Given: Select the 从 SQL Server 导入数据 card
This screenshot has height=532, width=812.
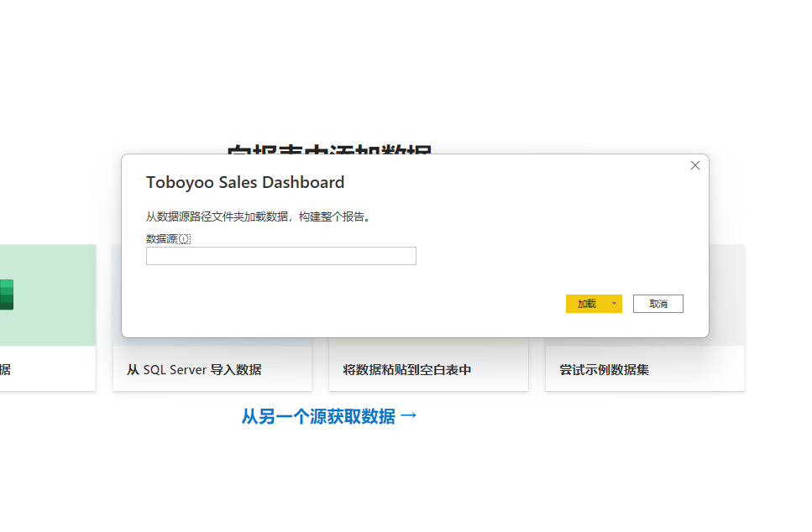Looking at the screenshot, I should coord(212,368).
